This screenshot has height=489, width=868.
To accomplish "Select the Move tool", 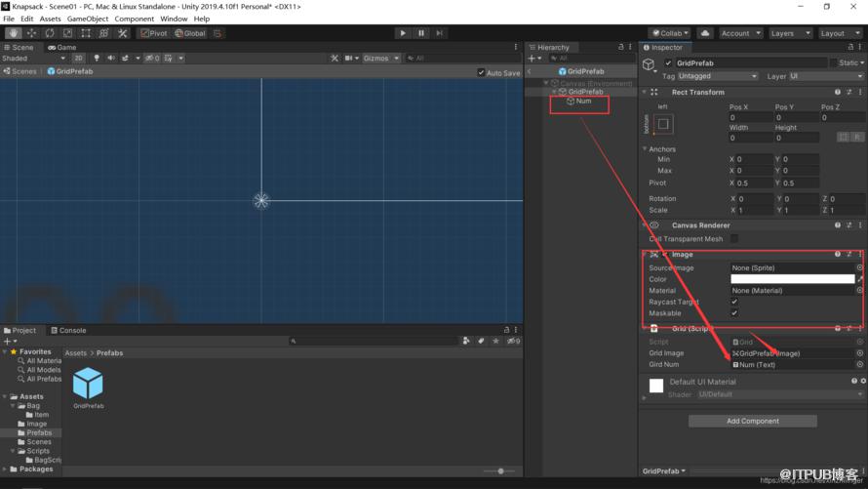I will (x=31, y=33).
